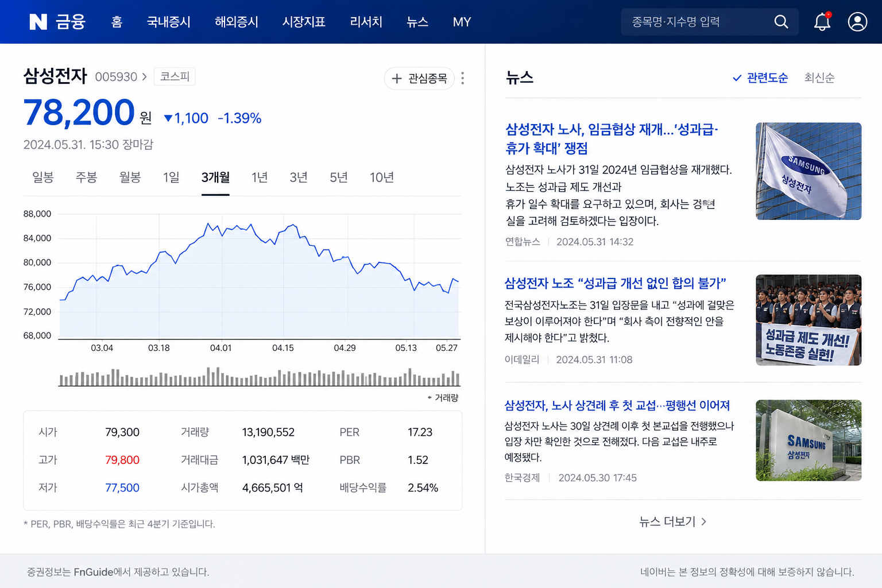This screenshot has height=588, width=882.
Task: Open the three-dot more options menu
Action: 462,78
